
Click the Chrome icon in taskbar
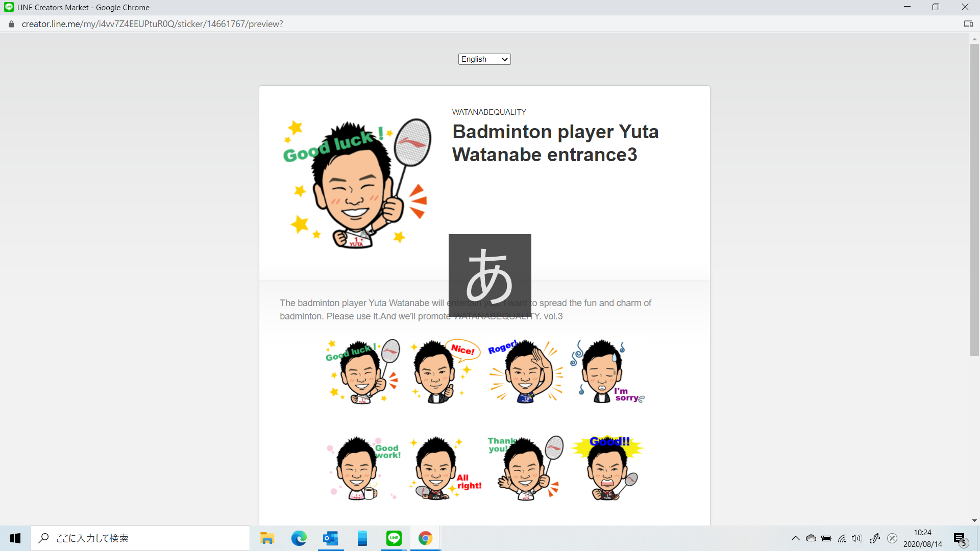[x=425, y=538]
